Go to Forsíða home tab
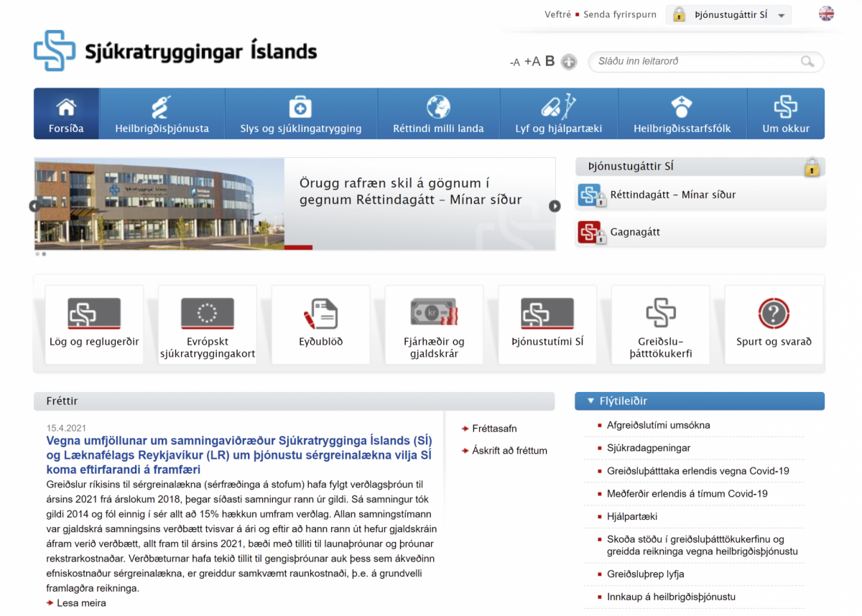 point(66,113)
